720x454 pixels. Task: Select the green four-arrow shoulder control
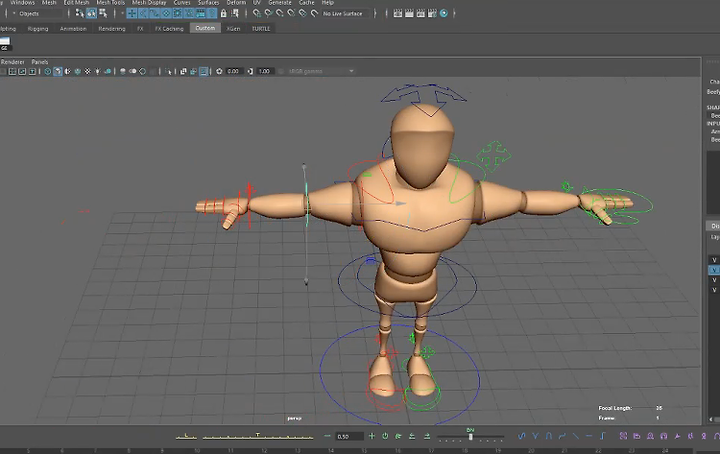tap(494, 156)
